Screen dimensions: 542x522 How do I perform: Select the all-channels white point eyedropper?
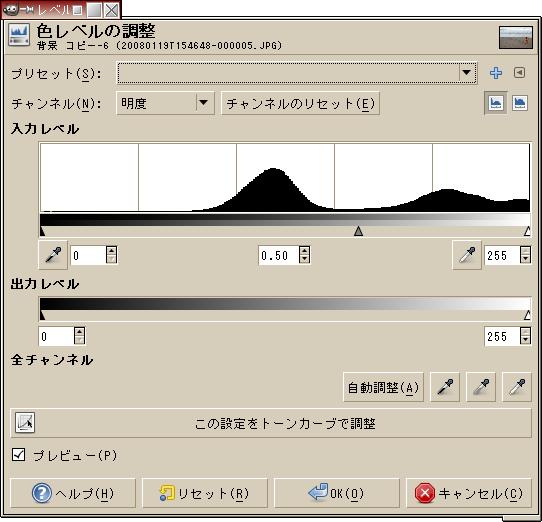(x=517, y=387)
